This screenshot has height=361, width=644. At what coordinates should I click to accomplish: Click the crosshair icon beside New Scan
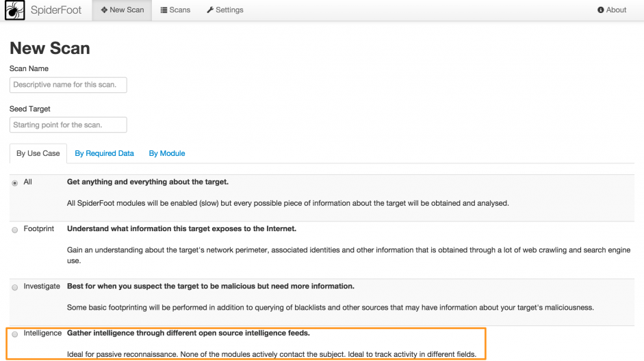click(104, 10)
